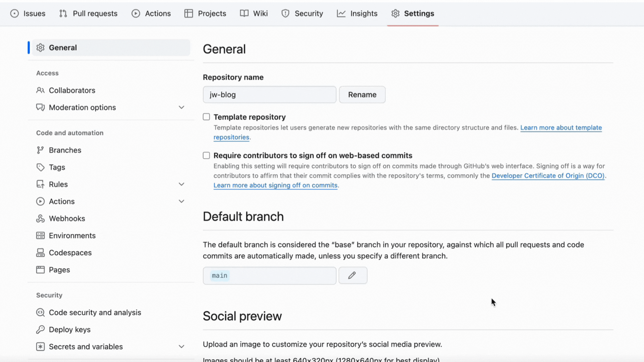Click the Deploy keys icon
This screenshot has width=644, height=362.
[x=40, y=329]
